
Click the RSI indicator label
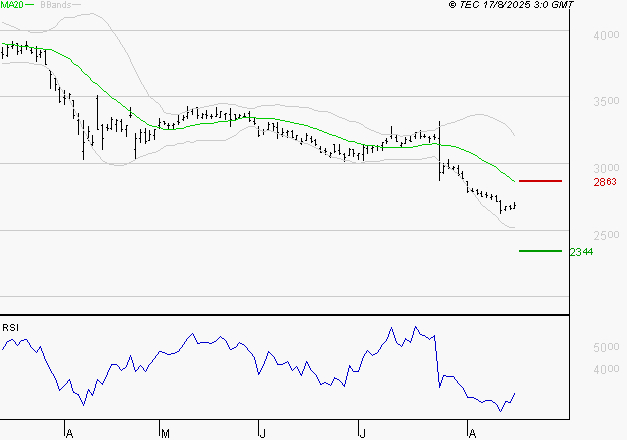pos(10,327)
